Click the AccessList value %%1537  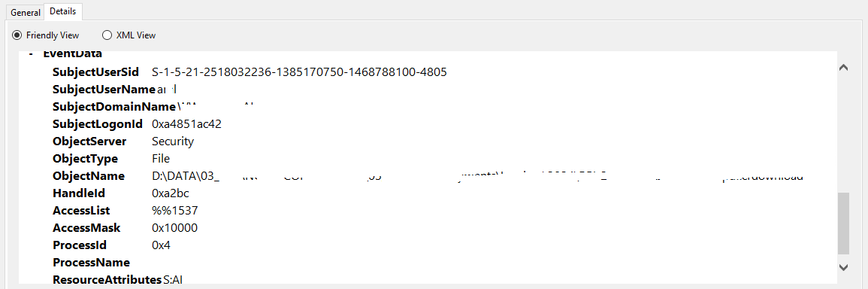point(174,211)
